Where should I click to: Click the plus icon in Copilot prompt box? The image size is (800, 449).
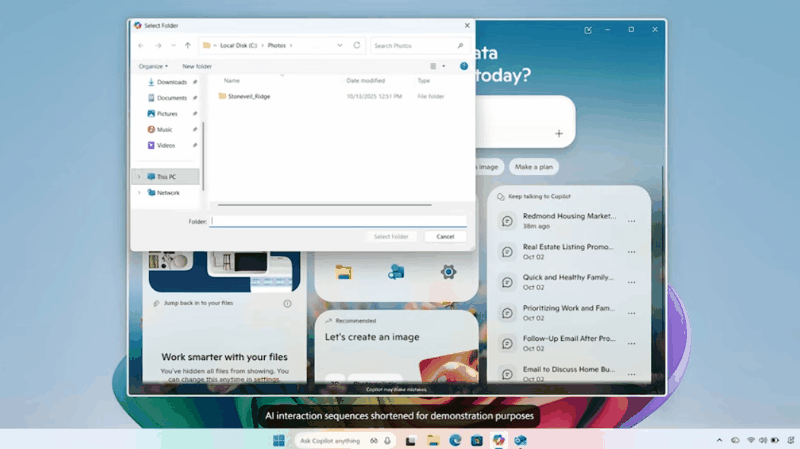pos(559,133)
